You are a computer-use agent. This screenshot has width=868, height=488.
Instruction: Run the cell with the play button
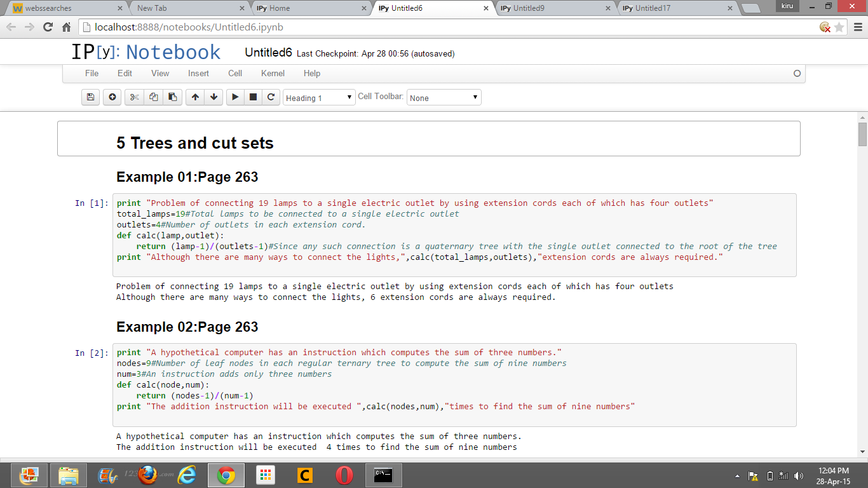(x=235, y=97)
